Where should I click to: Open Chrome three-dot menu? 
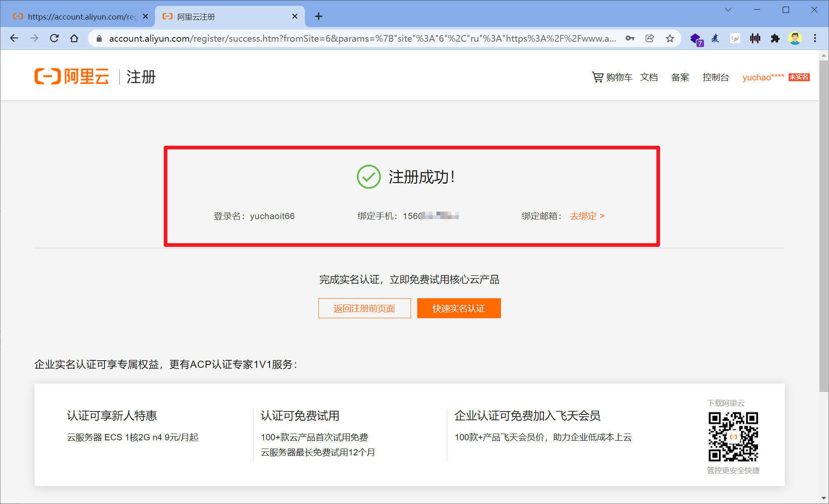click(x=815, y=38)
